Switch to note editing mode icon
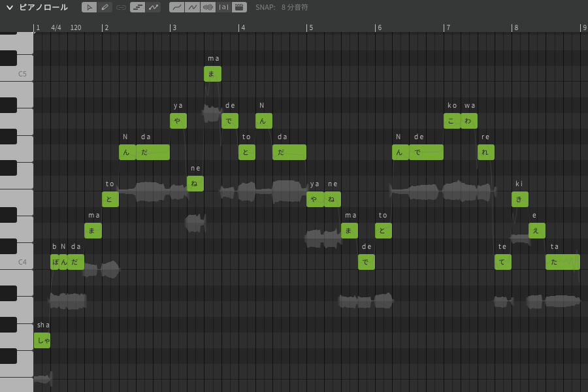This screenshot has width=588, height=392. [x=137, y=7]
